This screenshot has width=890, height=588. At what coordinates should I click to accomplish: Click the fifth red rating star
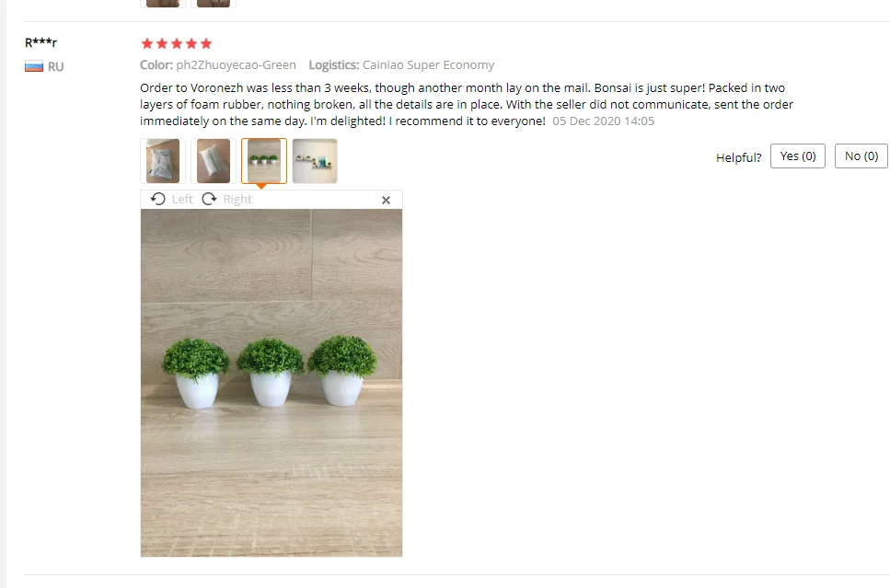click(x=206, y=43)
